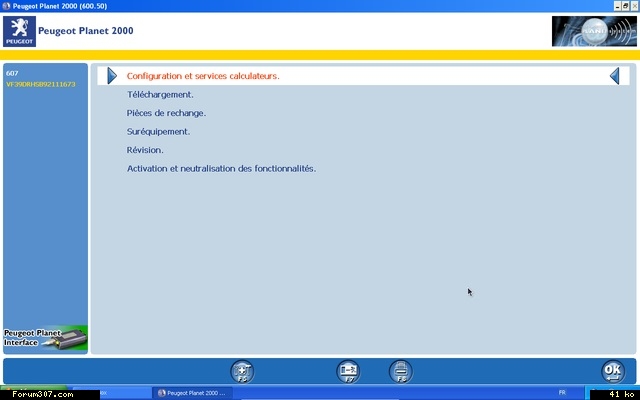Click the FR language indicator in taskbar
This screenshot has width=640, height=400.
pos(561,393)
